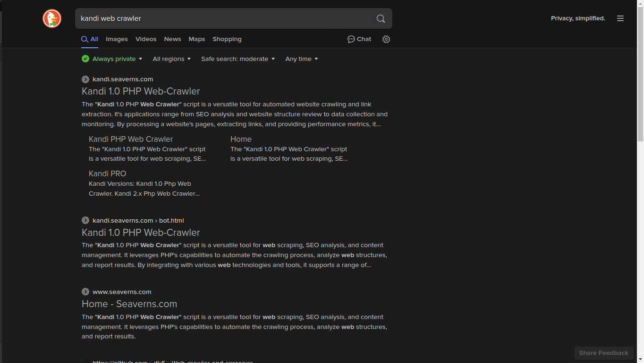Click favicon next to www.seaverns.com
The width and height of the screenshot is (644, 363).
pos(85,292)
